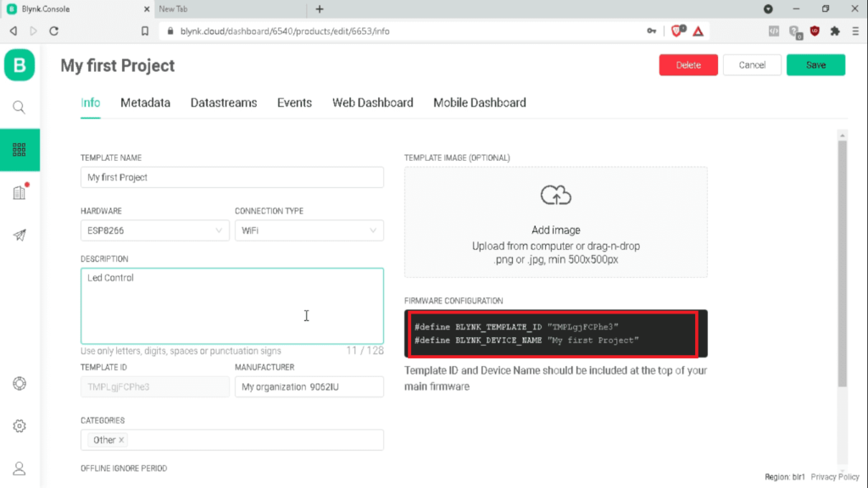Image resolution: width=868 pixels, height=488 pixels.
Task: Click the Brave Shields icon in address bar
Action: 676,30
